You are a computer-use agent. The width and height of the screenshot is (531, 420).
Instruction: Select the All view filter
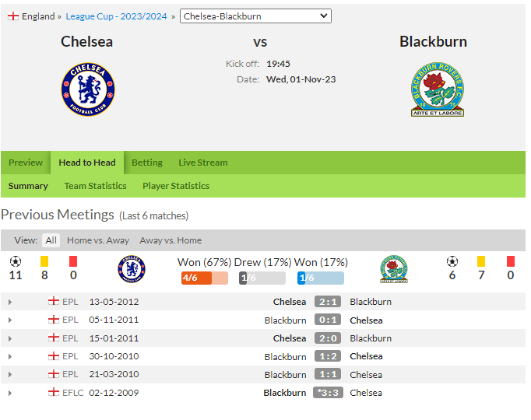(51, 240)
